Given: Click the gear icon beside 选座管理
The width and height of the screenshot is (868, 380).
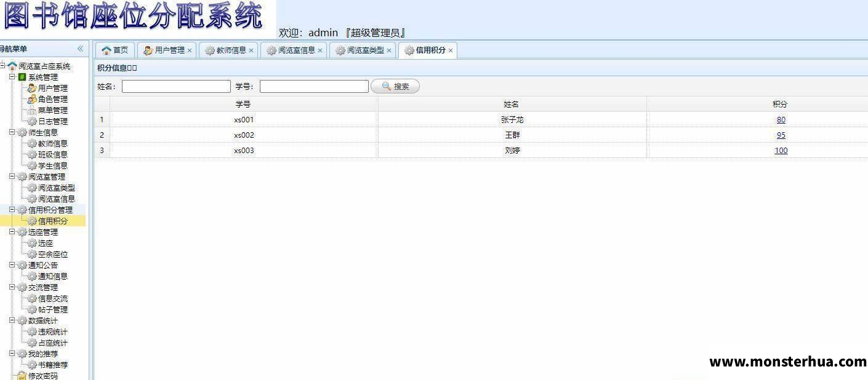Looking at the screenshot, I should pos(22,232).
